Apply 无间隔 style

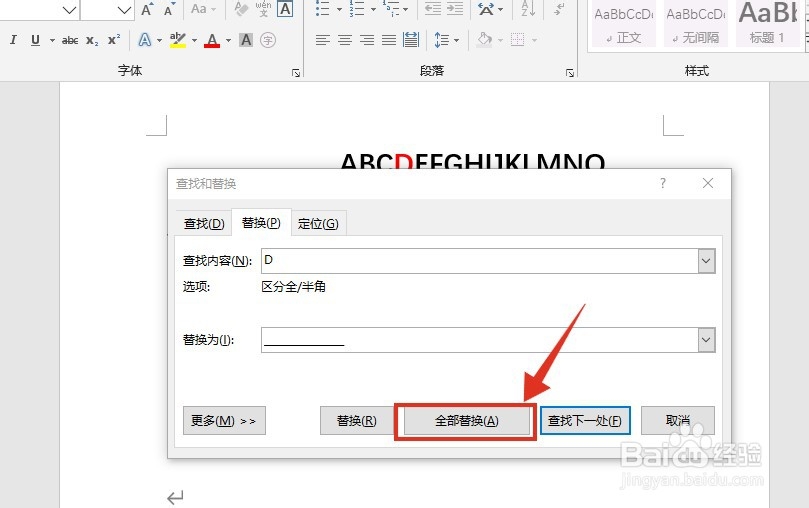696,24
